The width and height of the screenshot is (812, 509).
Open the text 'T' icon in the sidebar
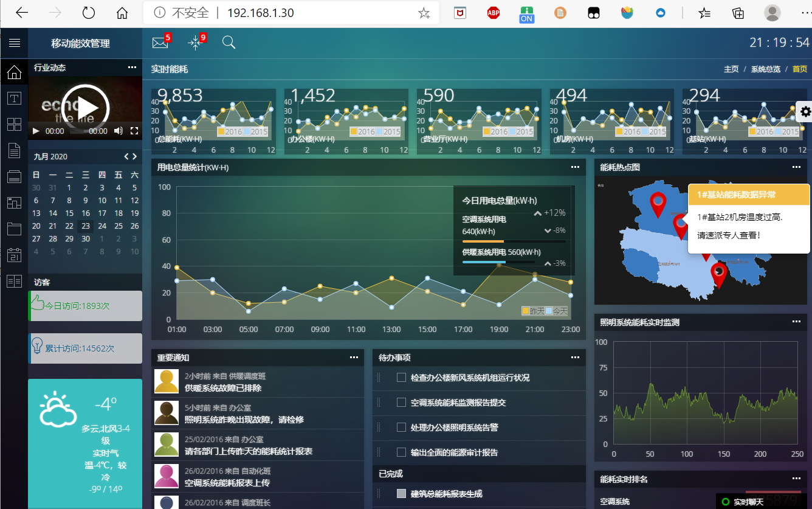click(14, 99)
